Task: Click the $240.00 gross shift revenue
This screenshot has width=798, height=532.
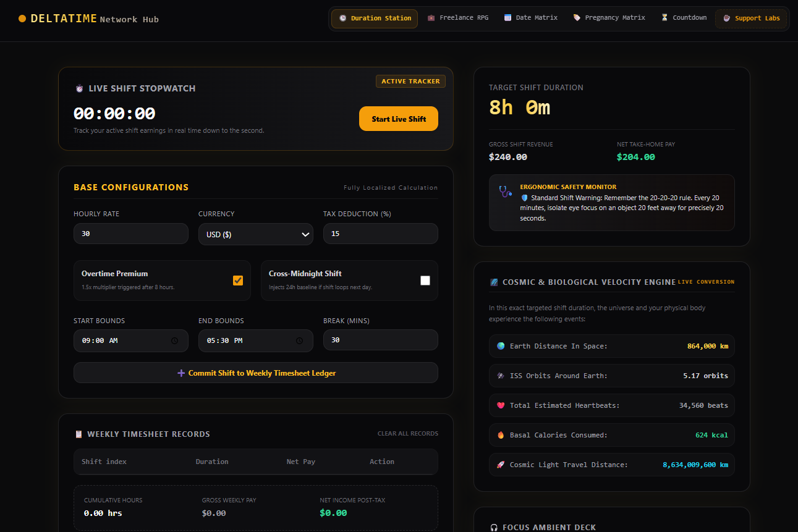Action: pyautogui.click(x=508, y=157)
